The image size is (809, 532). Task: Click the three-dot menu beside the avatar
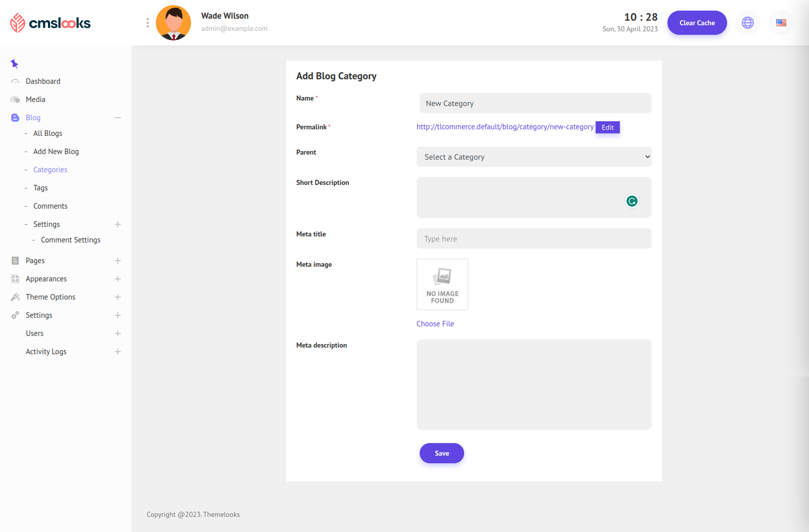147,23
